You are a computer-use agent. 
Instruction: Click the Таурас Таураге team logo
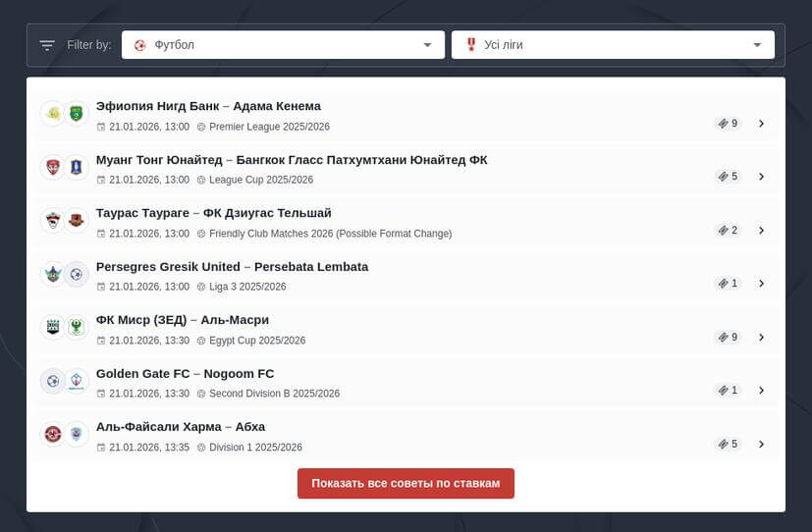click(x=53, y=221)
